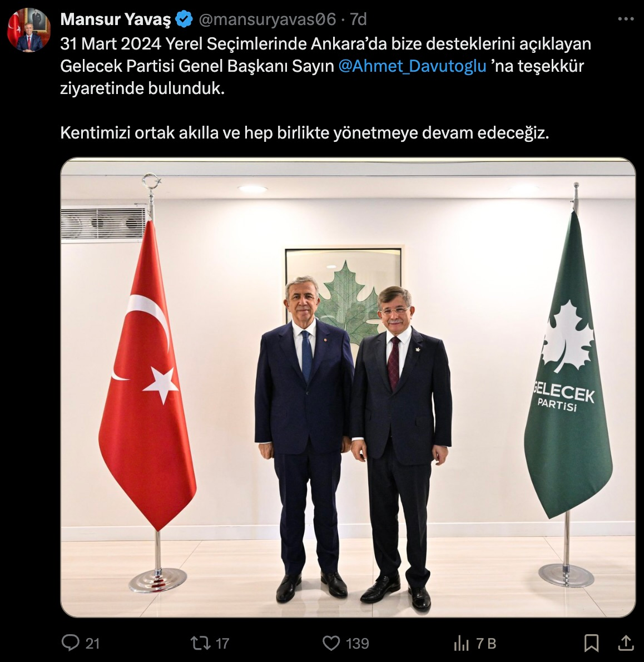
Task: Click the retweet arrows icon
Action: click(200, 643)
